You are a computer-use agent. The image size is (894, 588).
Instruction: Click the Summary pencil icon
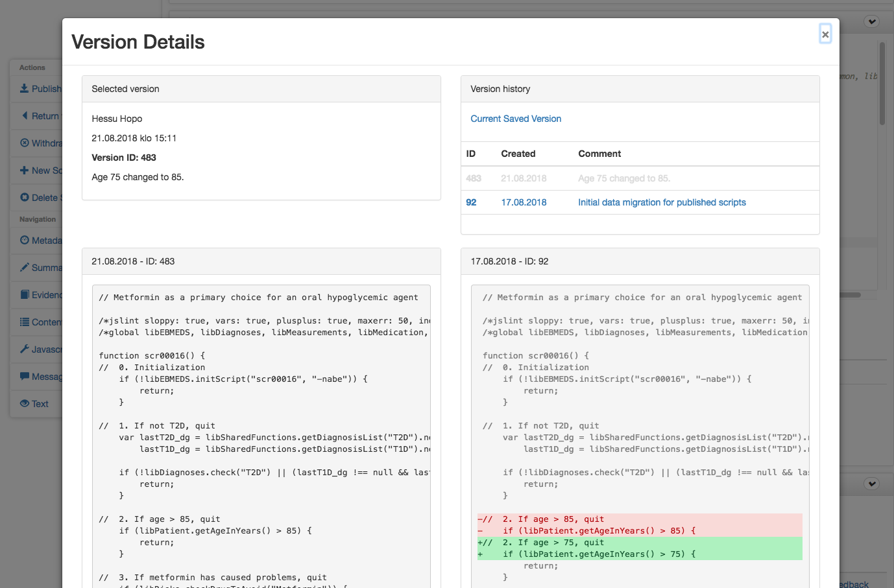[25, 267]
